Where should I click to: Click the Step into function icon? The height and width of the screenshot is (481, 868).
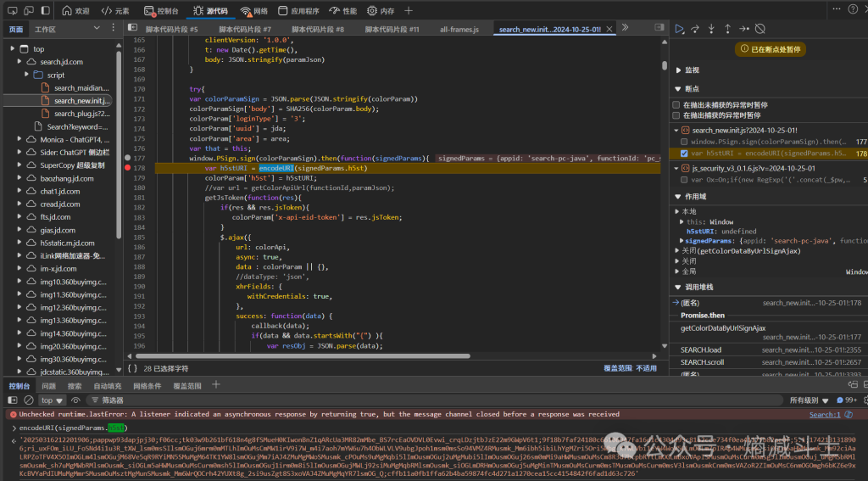point(712,29)
